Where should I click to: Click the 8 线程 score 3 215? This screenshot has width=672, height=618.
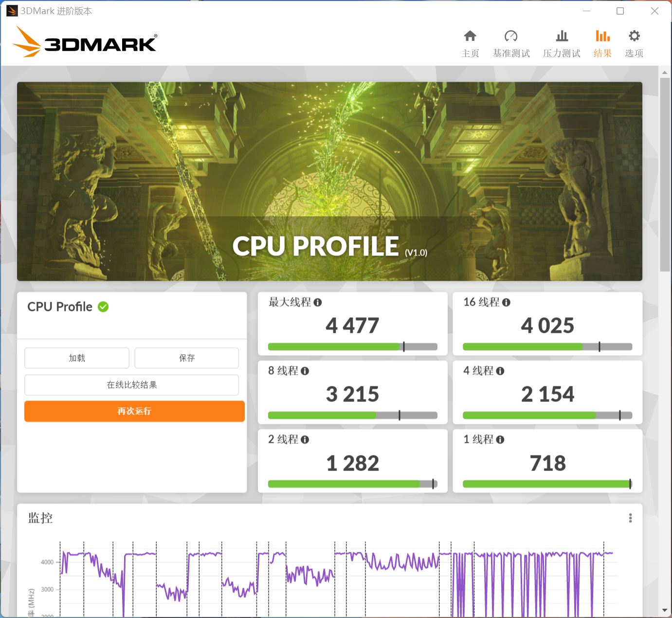pyautogui.click(x=352, y=394)
